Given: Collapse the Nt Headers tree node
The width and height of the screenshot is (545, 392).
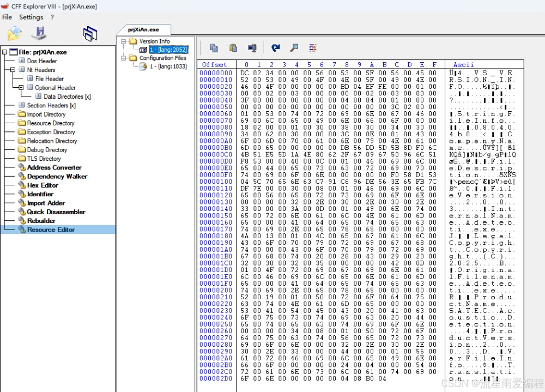Looking at the screenshot, I should click(x=13, y=70).
